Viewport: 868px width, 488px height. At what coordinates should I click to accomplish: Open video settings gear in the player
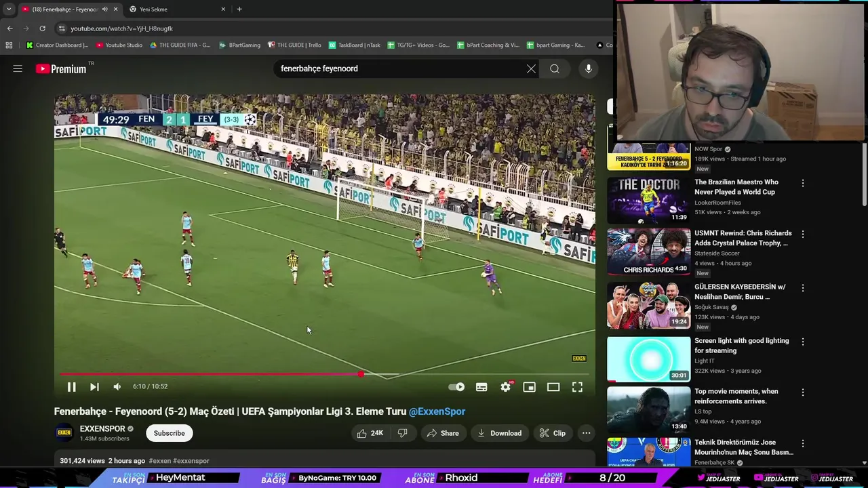tap(506, 387)
